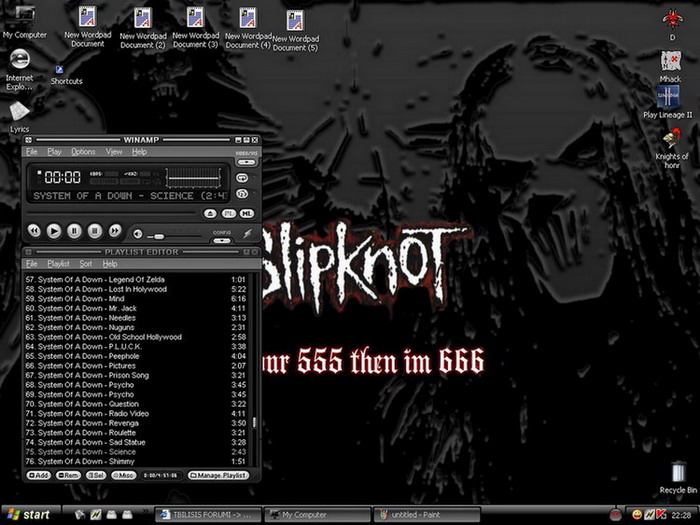Open Winamp Options menu
Viewport: 700px width, 525px height.
click(83, 152)
